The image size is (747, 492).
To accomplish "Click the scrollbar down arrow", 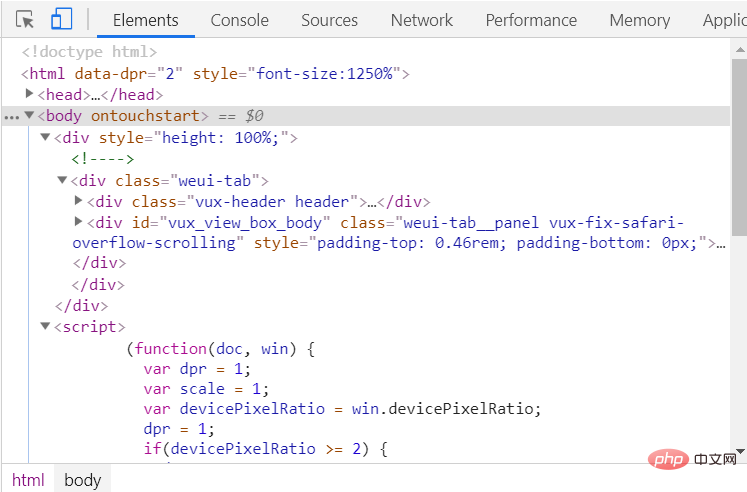I will coord(740,451).
